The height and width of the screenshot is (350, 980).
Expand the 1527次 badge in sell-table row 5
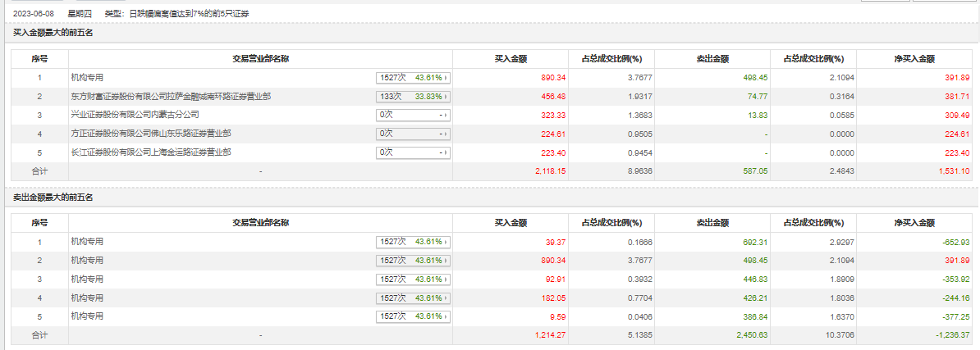(x=414, y=316)
